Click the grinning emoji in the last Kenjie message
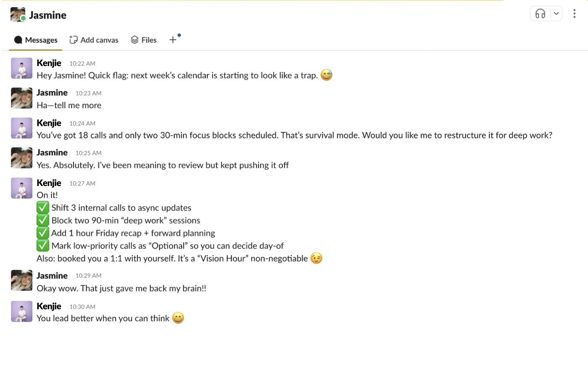588x375 pixels. pos(178,318)
